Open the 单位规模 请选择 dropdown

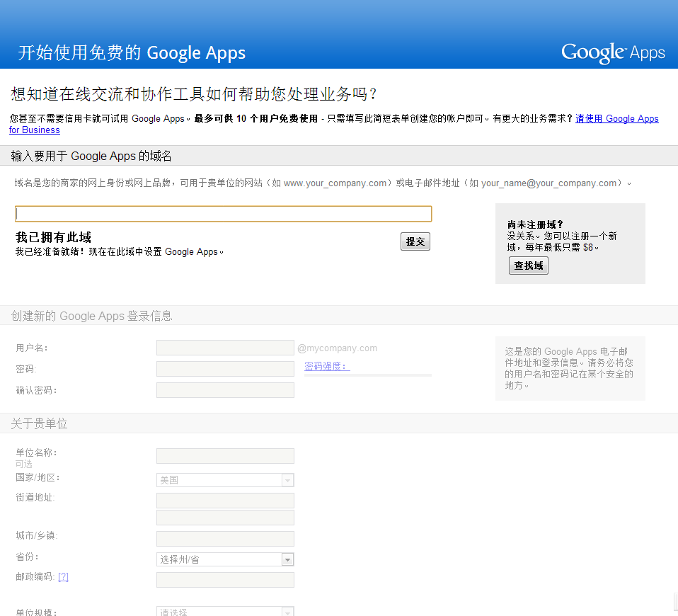(225, 611)
